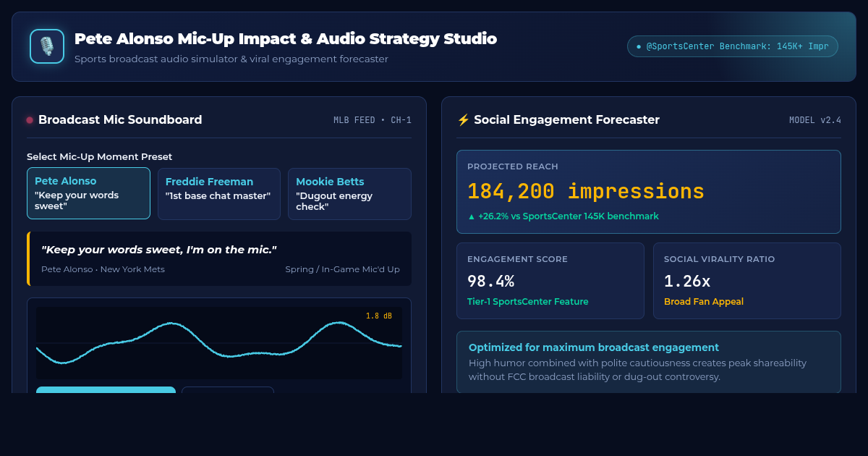Click the "98.4%" engagement score value
This screenshot has width=868, height=456.
click(x=490, y=281)
